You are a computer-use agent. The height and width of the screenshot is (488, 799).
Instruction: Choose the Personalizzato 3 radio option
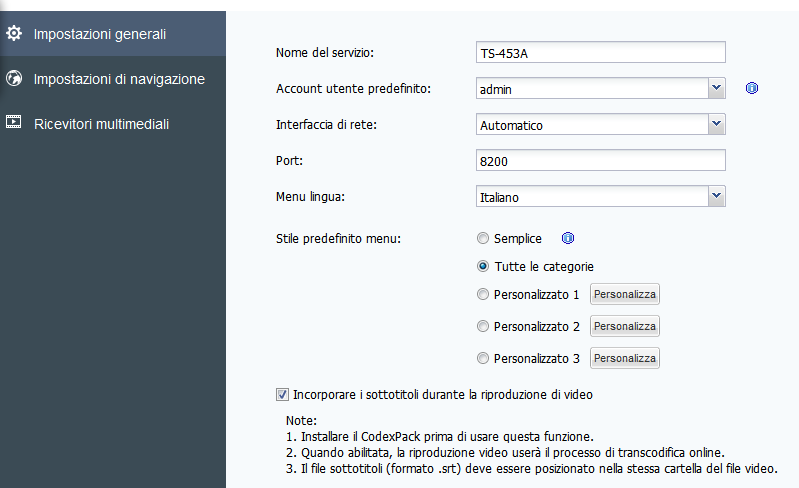click(x=484, y=358)
